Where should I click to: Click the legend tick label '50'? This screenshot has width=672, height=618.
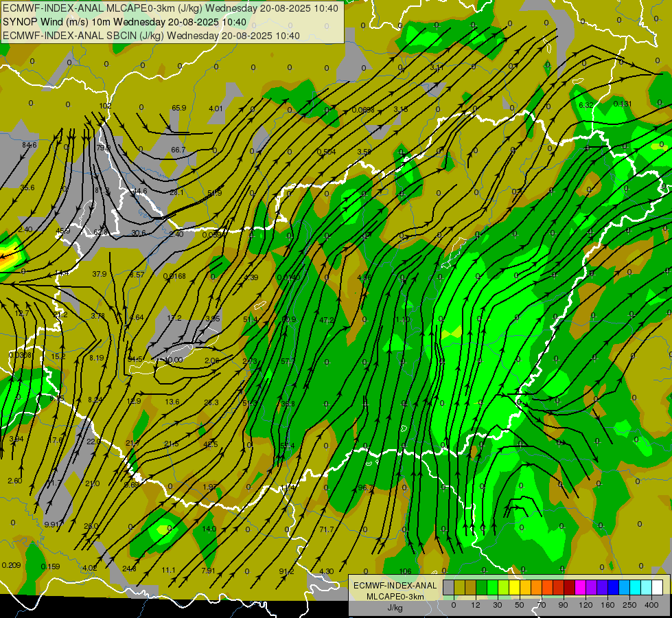[519, 605]
